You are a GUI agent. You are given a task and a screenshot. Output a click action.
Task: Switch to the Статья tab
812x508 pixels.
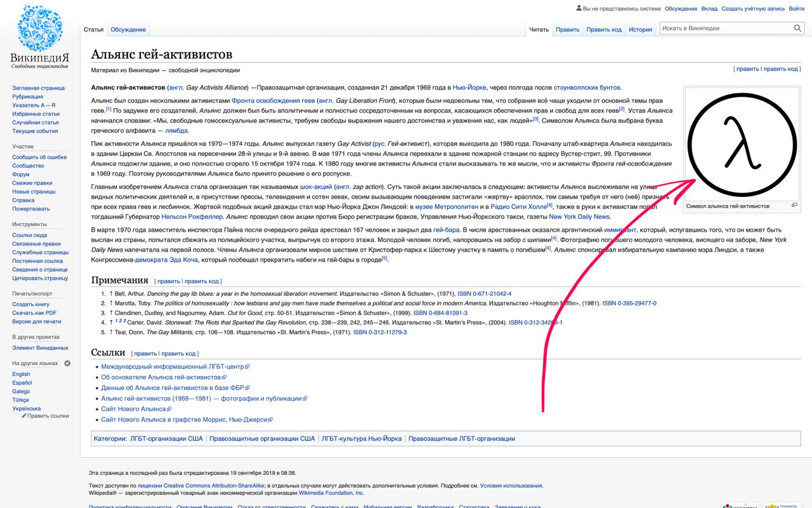click(93, 29)
